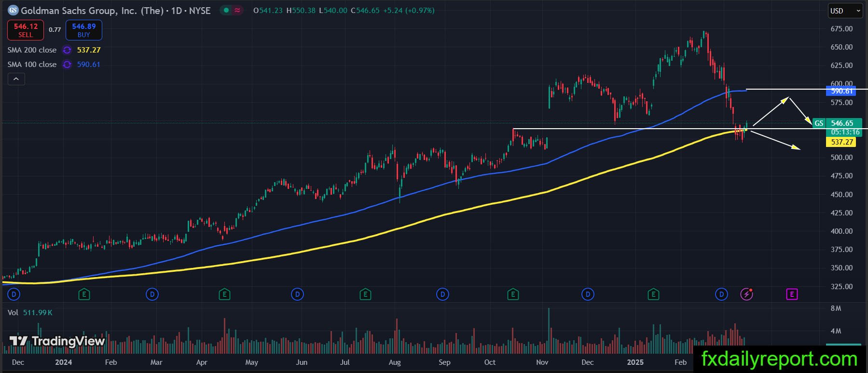Open the dividend marker near June 2024
The image size is (868, 373).
click(x=297, y=294)
